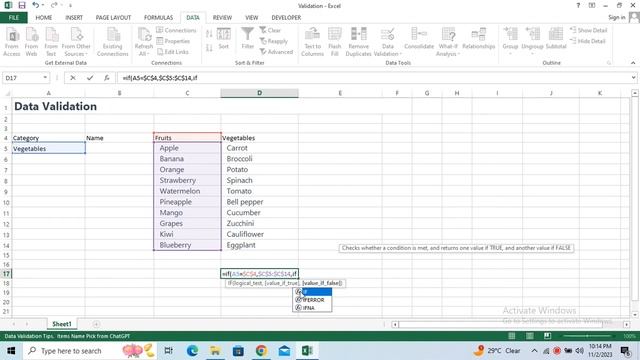The width and height of the screenshot is (640, 360).
Task: Collapse the ribbon with the arrow
Action: point(633,63)
